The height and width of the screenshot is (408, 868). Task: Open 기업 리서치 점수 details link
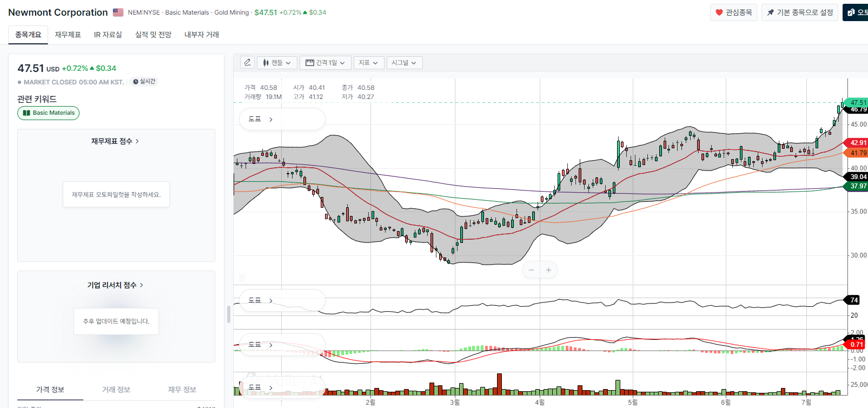[x=115, y=285]
